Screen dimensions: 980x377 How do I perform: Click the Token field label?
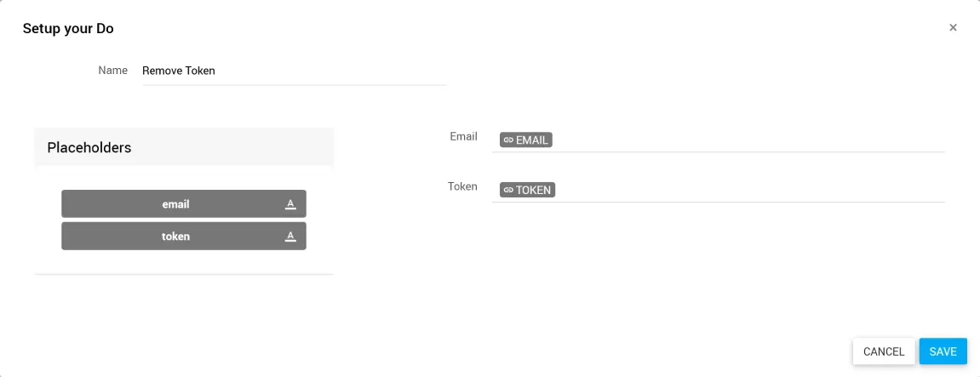click(x=462, y=186)
